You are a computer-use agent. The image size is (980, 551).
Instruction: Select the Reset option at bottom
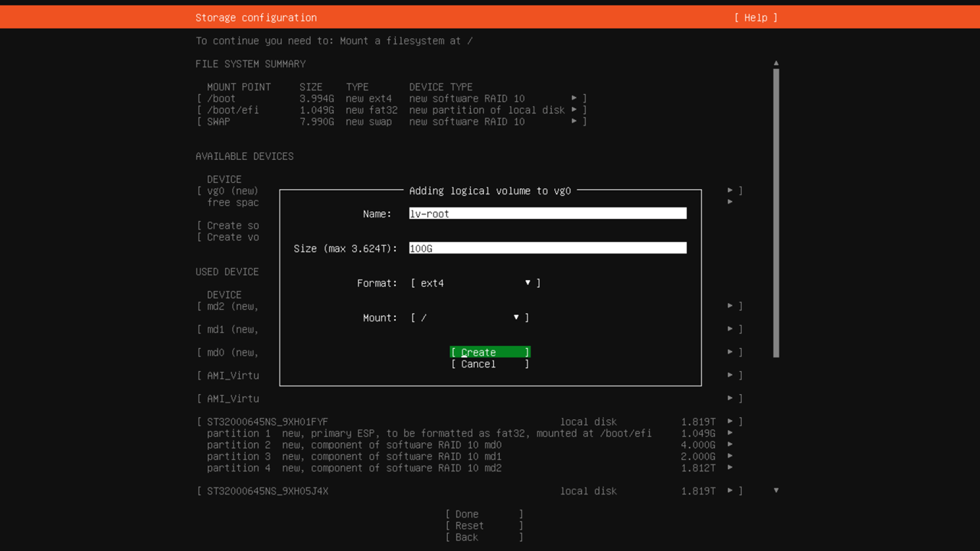pos(484,526)
